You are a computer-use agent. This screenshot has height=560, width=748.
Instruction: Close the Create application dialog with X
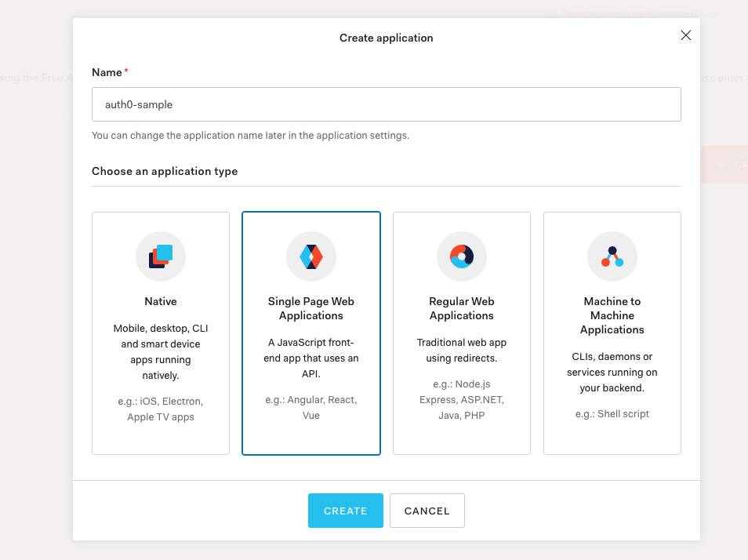[685, 35]
